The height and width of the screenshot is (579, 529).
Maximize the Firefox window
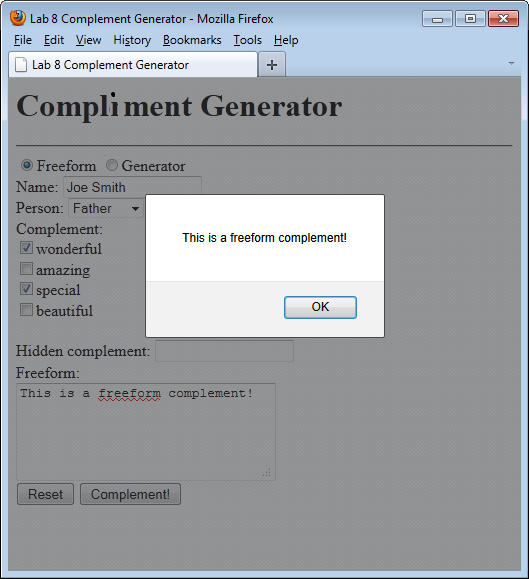(x=470, y=19)
